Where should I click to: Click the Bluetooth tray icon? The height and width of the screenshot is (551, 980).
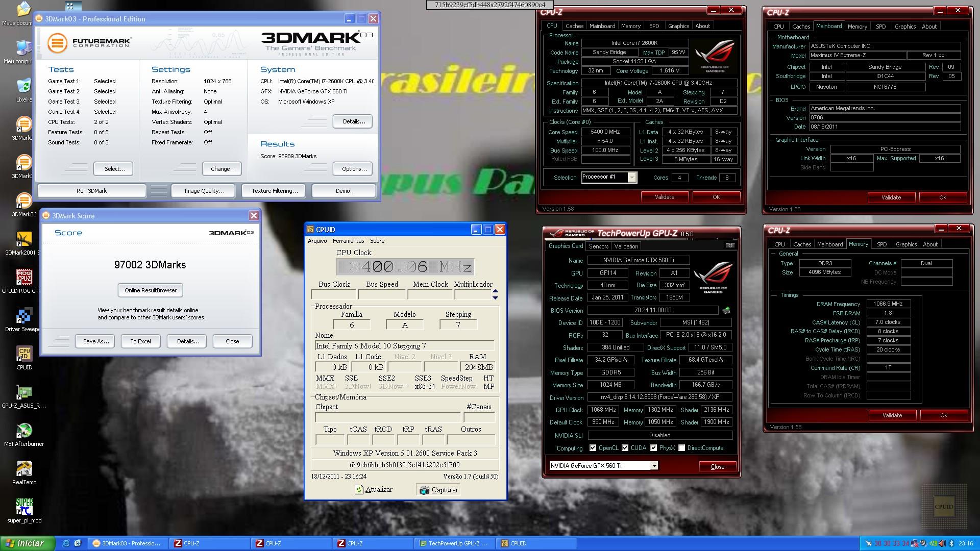click(x=951, y=543)
